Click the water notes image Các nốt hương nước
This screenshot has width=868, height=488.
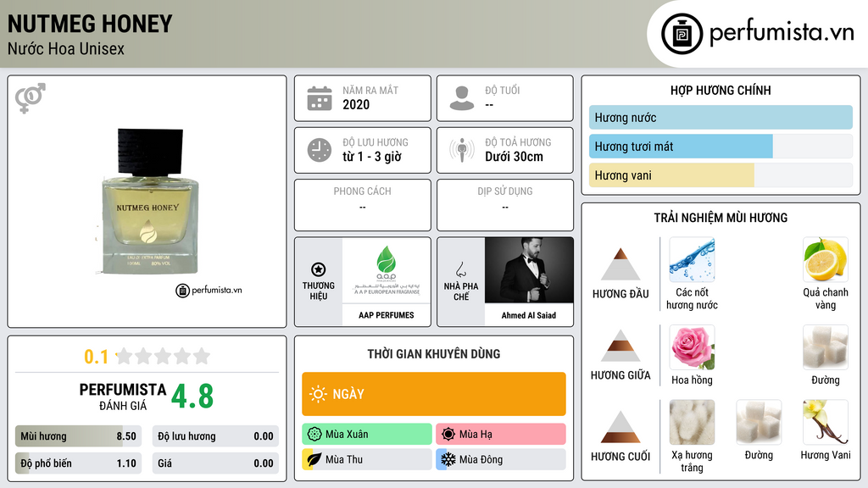tap(692, 260)
